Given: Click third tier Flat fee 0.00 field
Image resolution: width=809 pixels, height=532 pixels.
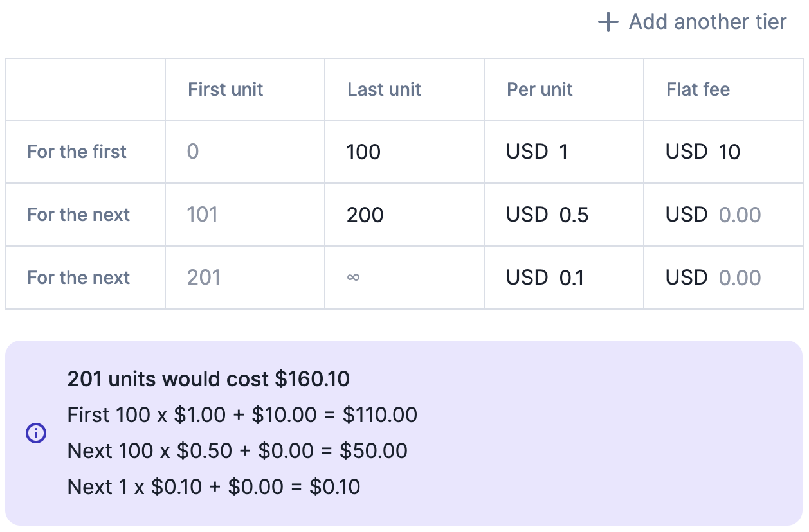Looking at the screenshot, I should coord(723,278).
